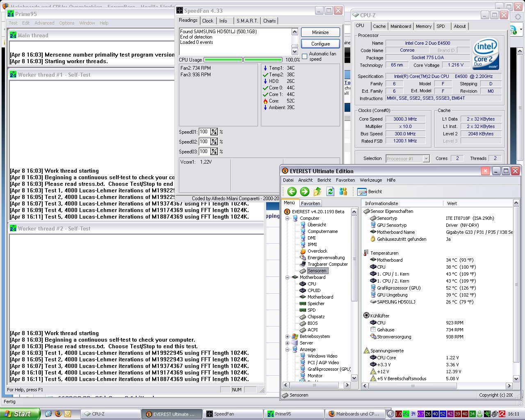This screenshot has width=525, height=420.
Task: Click the Speed03 spinner arrows in SpeedFan
Action: (214, 151)
